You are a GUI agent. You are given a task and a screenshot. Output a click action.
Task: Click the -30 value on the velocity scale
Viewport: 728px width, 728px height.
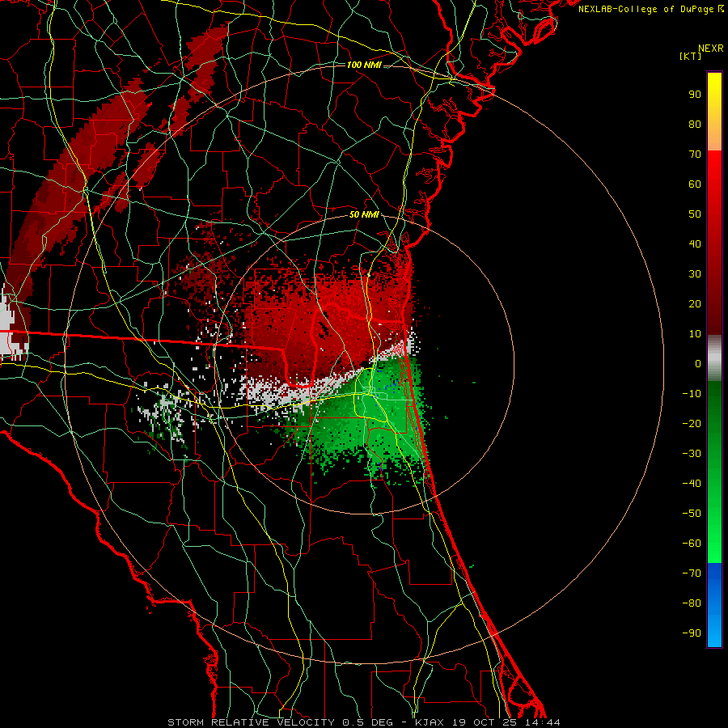click(692, 454)
